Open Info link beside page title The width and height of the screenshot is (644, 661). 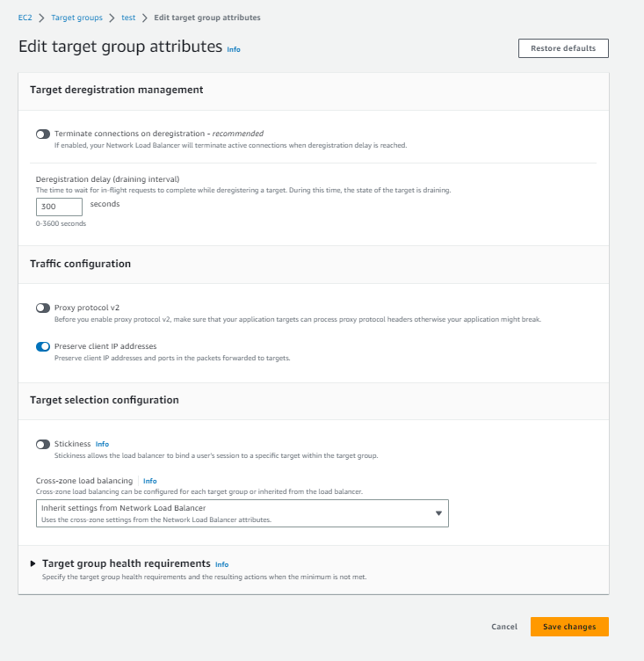pos(234,49)
